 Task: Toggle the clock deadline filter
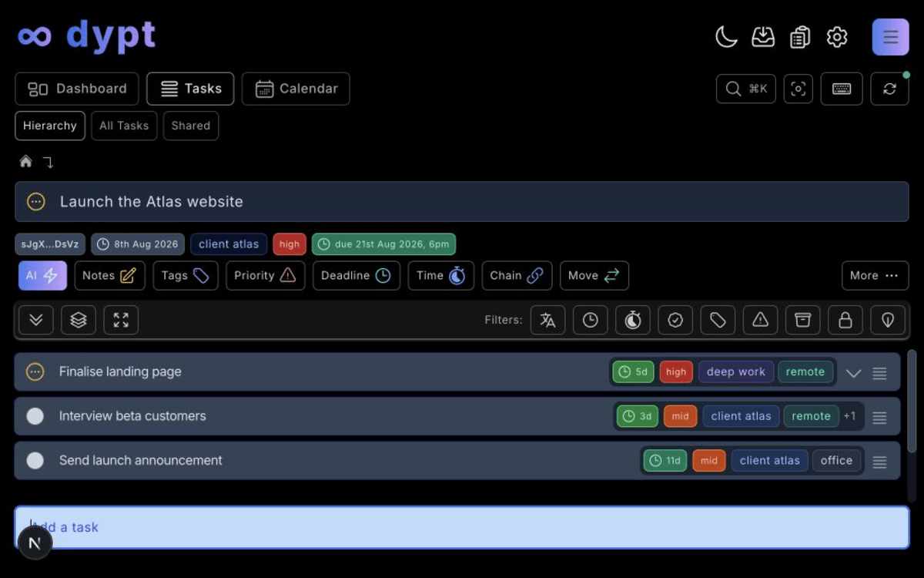(x=591, y=320)
